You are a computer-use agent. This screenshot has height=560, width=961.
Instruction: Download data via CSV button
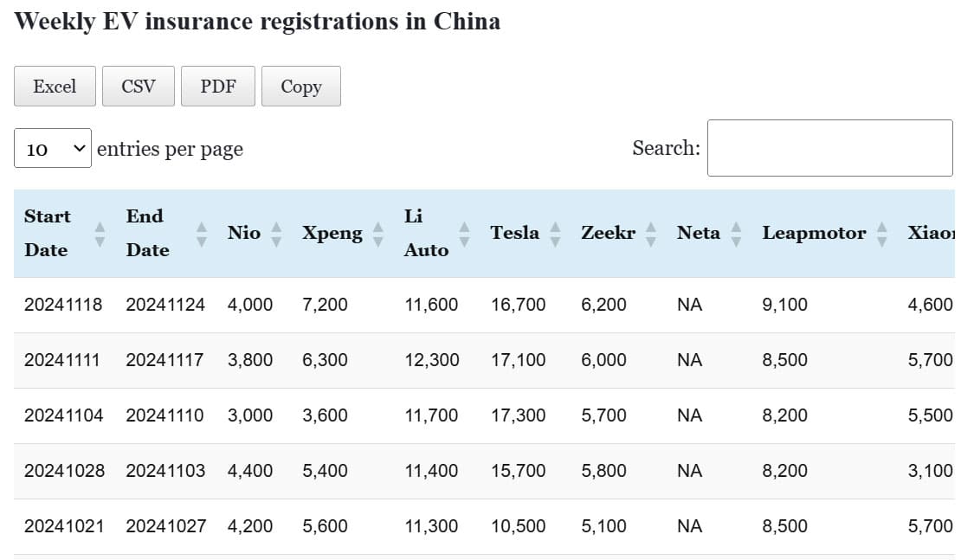(x=139, y=87)
